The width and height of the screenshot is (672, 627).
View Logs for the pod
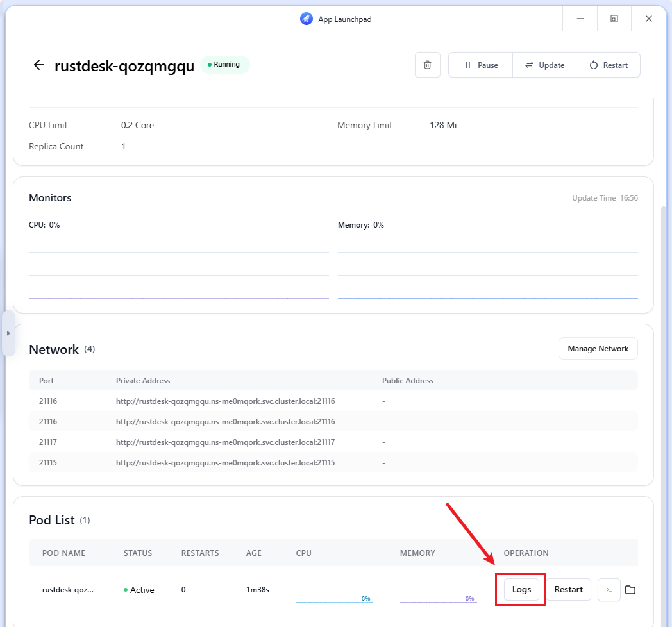point(521,590)
